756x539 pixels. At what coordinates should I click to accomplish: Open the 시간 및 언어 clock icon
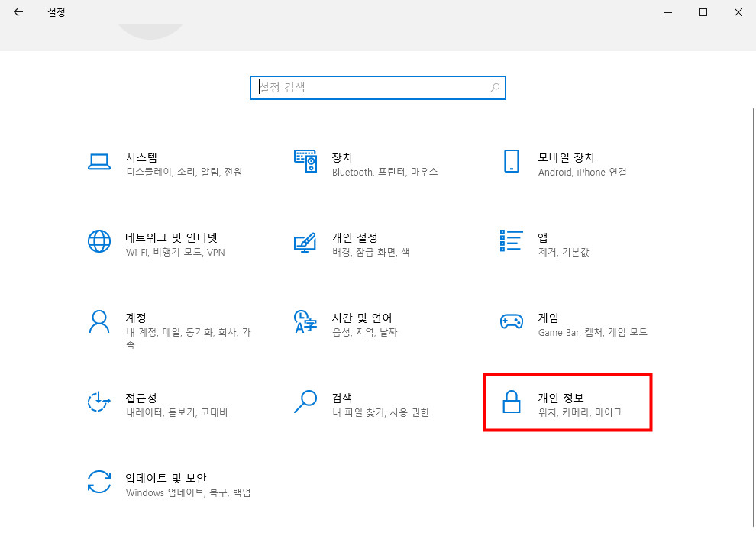pyautogui.click(x=305, y=321)
